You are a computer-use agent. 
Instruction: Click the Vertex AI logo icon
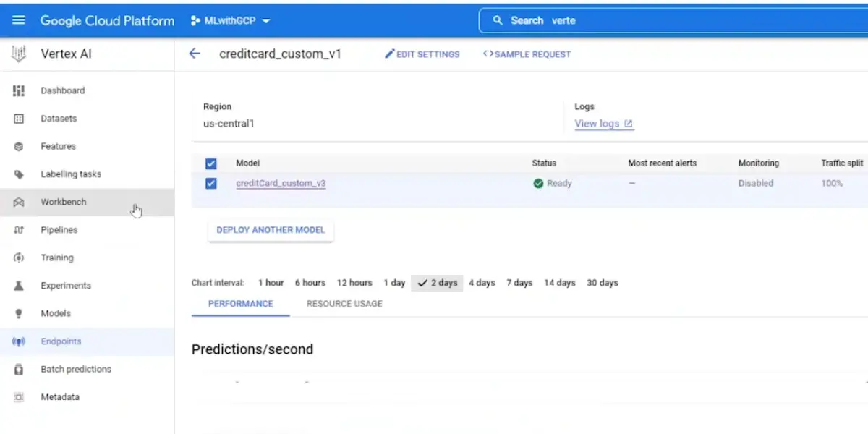(x=19, y=54)
